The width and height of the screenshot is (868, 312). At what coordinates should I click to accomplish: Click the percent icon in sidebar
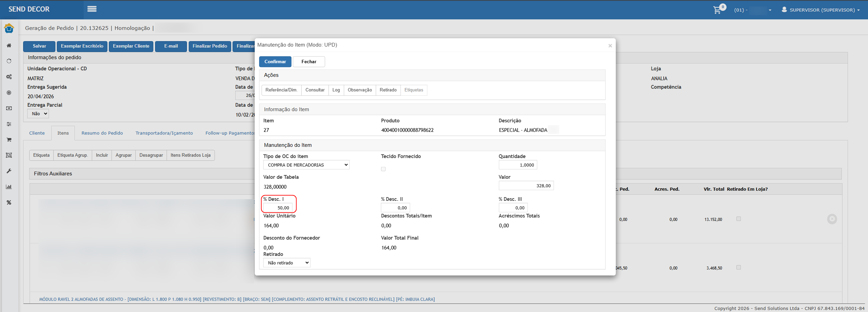pyautogui.click(x=9, y=203)
